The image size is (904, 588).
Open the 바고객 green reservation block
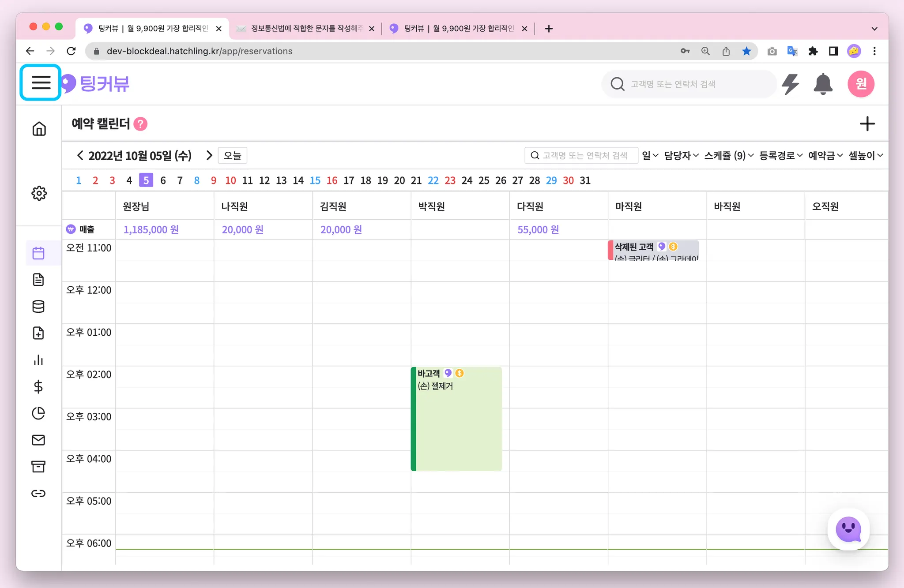pos(457,419)
